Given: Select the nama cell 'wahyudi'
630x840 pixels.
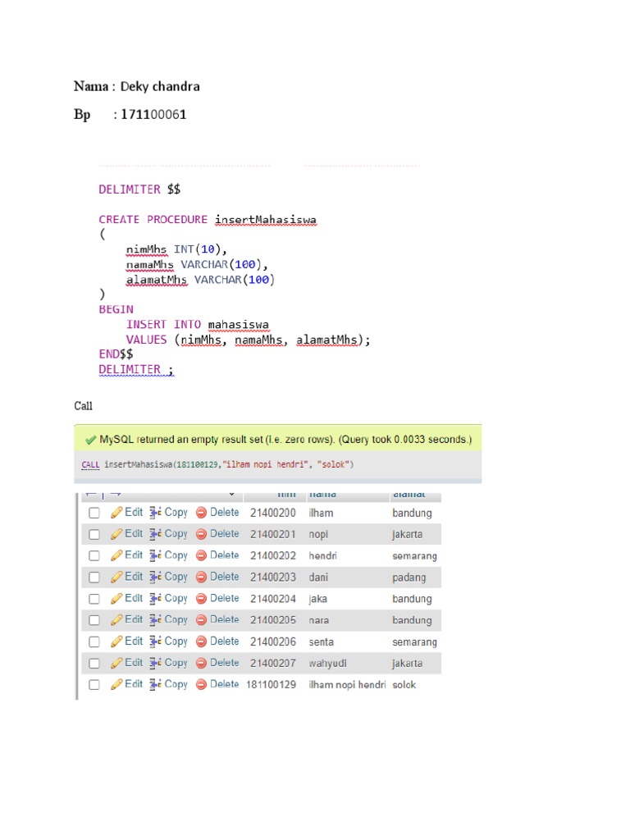Looking at the screenshot, I should click(x=327, y=663).
